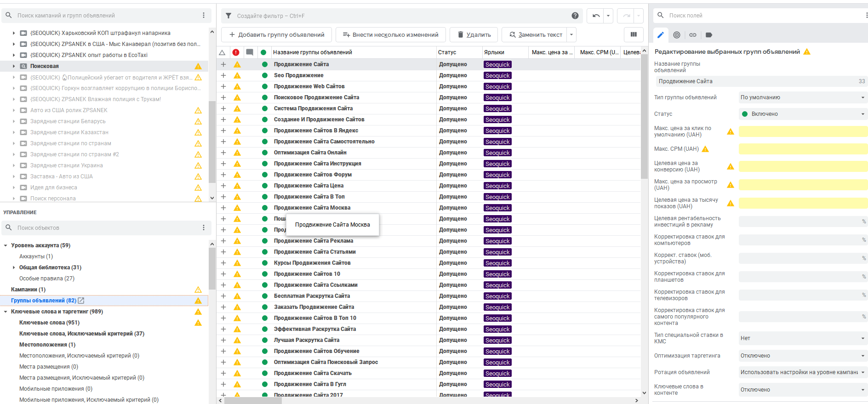Open the label tag tab in editor panel
Screen dimensions: 868x404
point(709,35)
